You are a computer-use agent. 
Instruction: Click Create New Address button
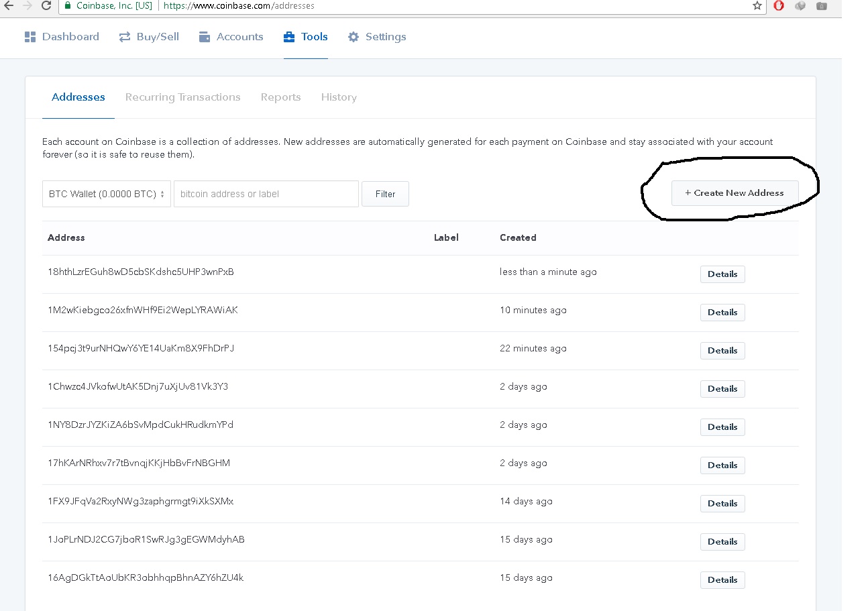click(x=735, y=193)
